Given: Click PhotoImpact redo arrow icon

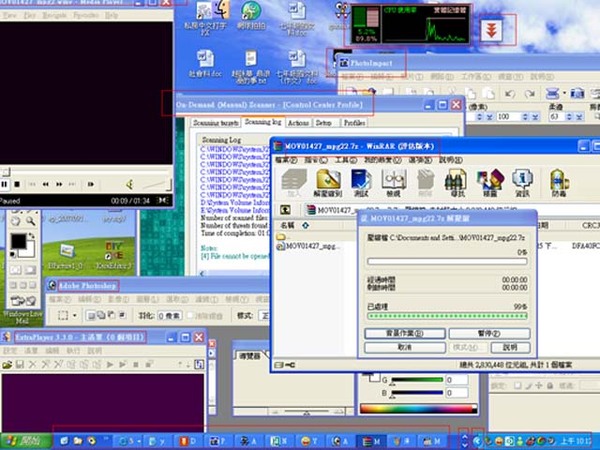Looking at the screenshot, I should click(530, 93).
